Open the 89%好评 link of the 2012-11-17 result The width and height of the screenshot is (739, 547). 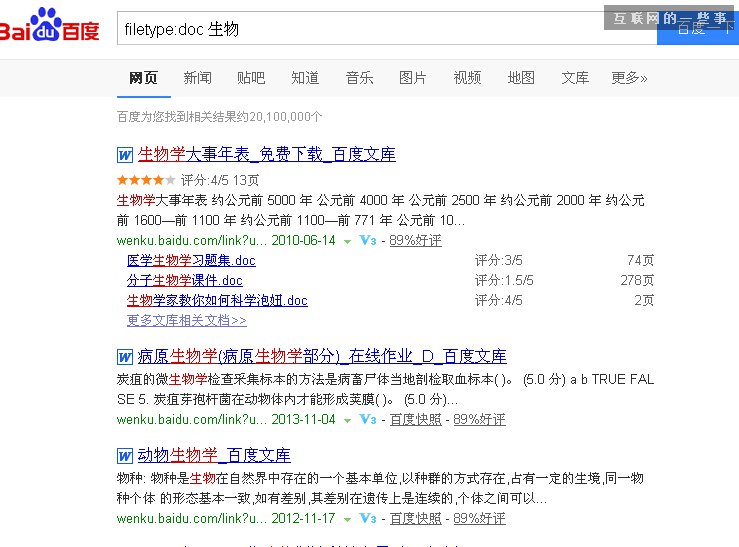(479, 518)
